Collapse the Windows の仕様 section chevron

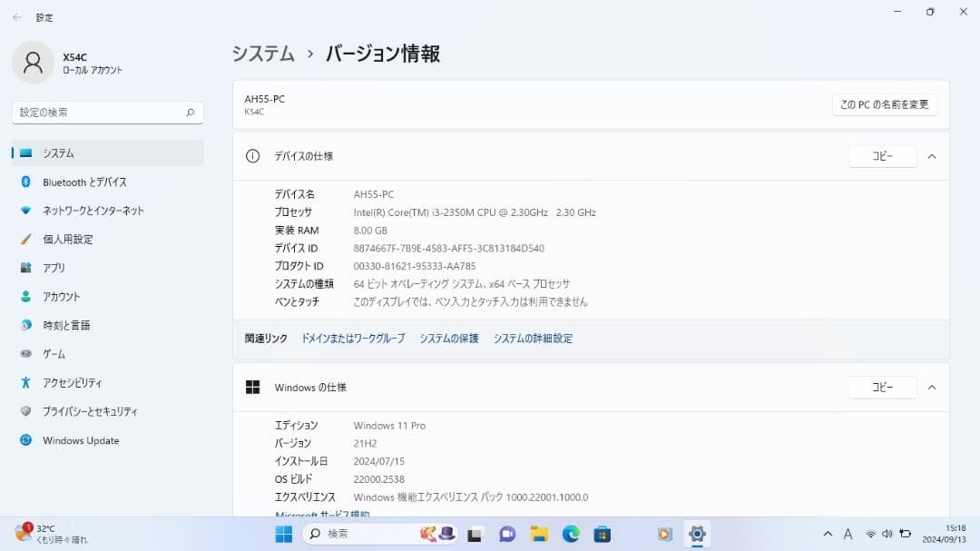[x=932, y=388]
